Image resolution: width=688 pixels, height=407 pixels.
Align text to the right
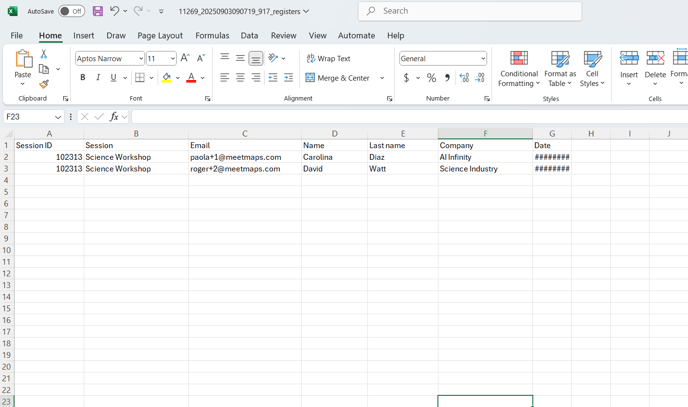pos(256,78)
